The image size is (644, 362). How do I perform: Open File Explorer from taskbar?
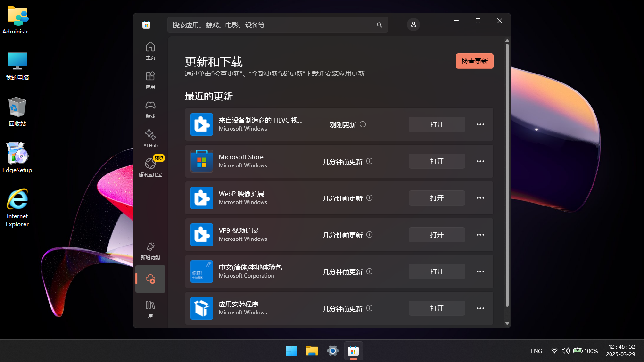point(312,351)
